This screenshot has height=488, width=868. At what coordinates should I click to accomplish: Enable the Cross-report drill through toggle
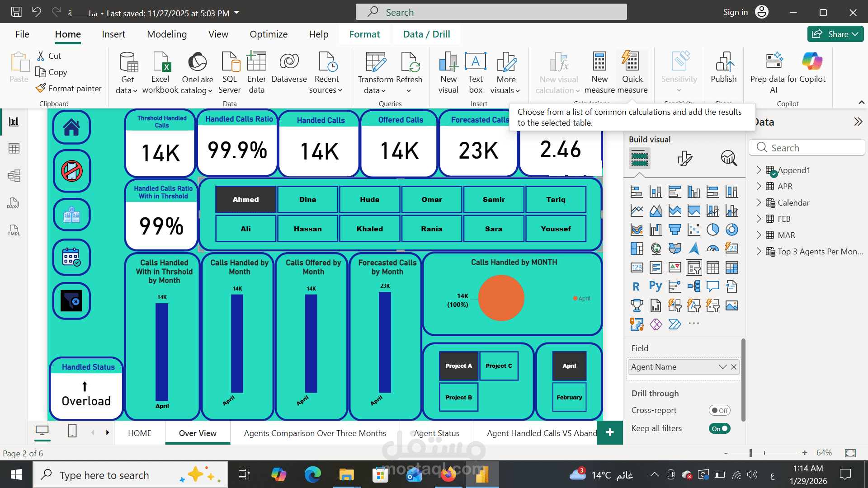pos(720,410)
